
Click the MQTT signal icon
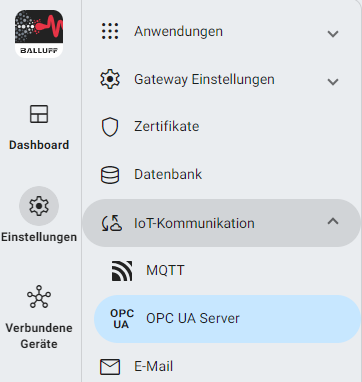point(122,271)
